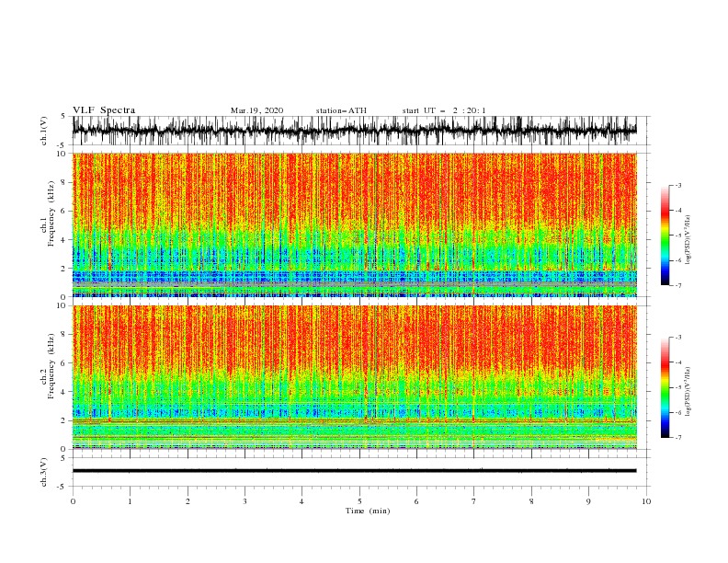The image size is (728, 563).
Task: Click the ch.3 flat voltage trace
Action: point(354,471)
